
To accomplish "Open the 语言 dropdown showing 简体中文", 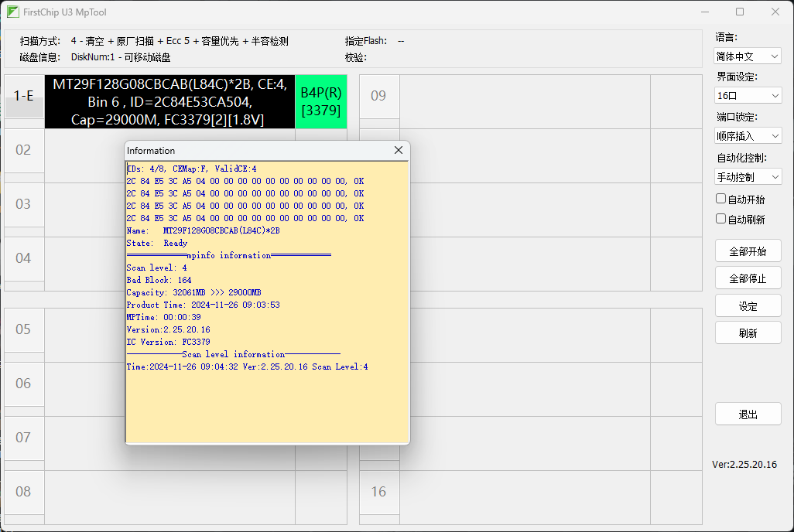I will click(748, 56).
